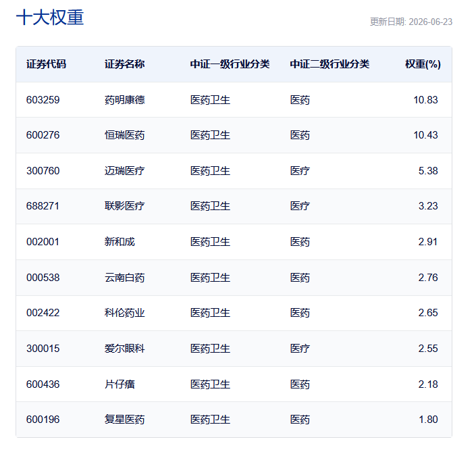Select the update date 2026-06-23 text

(x=430, y=22)
